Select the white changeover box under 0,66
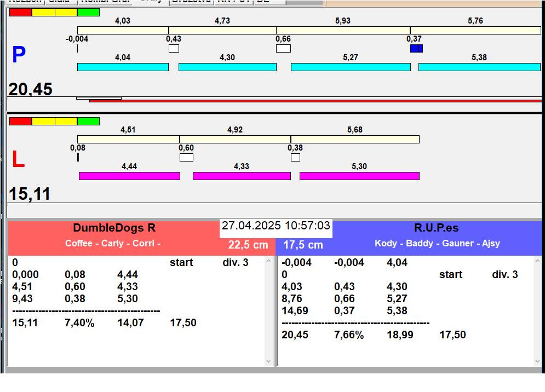 [x=283, y=48]
